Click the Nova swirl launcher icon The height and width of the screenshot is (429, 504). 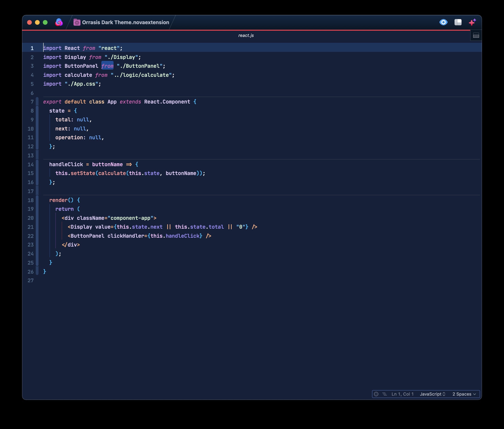coord(59,22)
